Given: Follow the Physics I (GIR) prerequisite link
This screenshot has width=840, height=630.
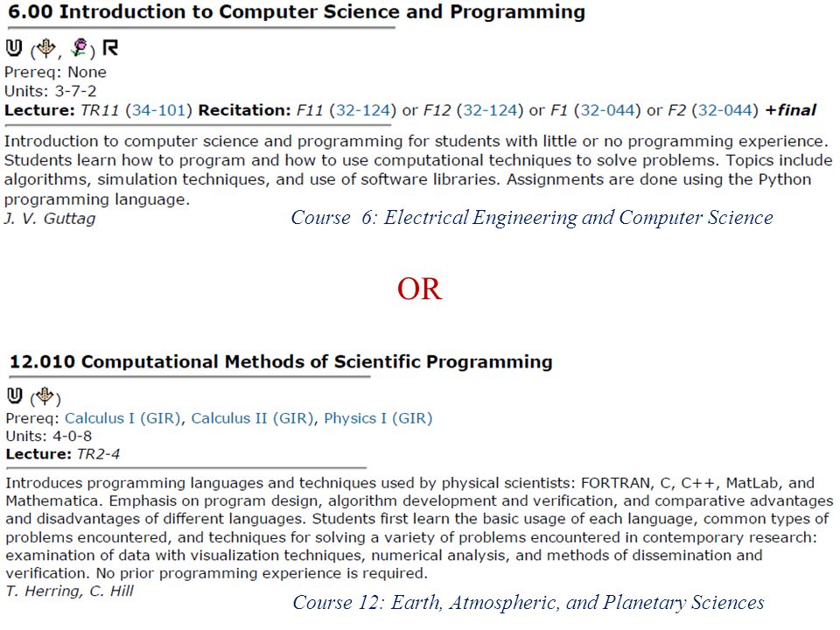Looking at the screenshot, I should 378,418.
